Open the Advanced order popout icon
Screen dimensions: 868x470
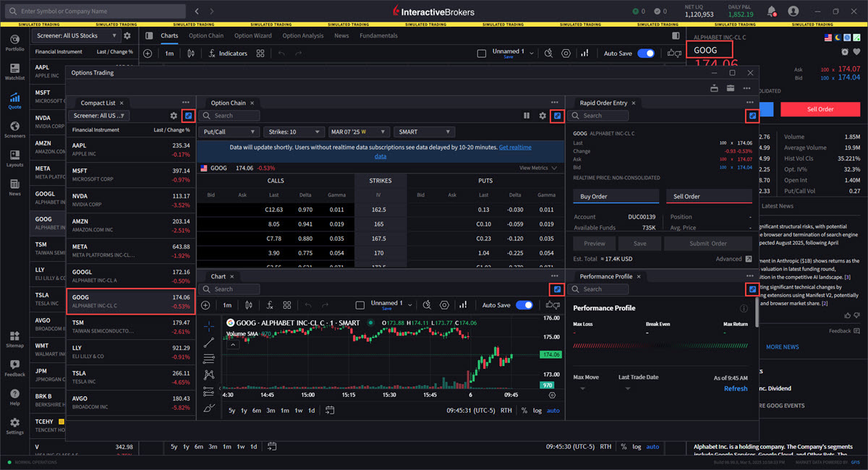coord(749,259)
